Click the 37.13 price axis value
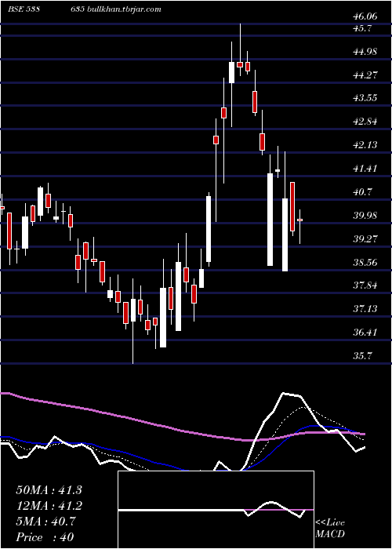 pos(365,309)
